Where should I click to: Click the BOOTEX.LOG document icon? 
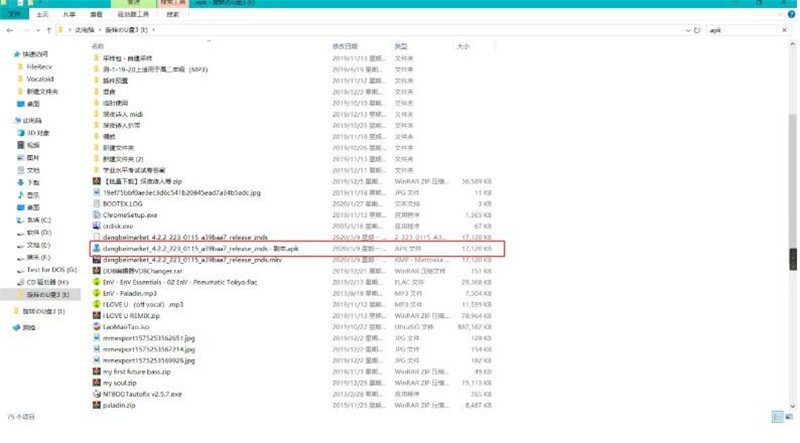(x=96, y=204)
